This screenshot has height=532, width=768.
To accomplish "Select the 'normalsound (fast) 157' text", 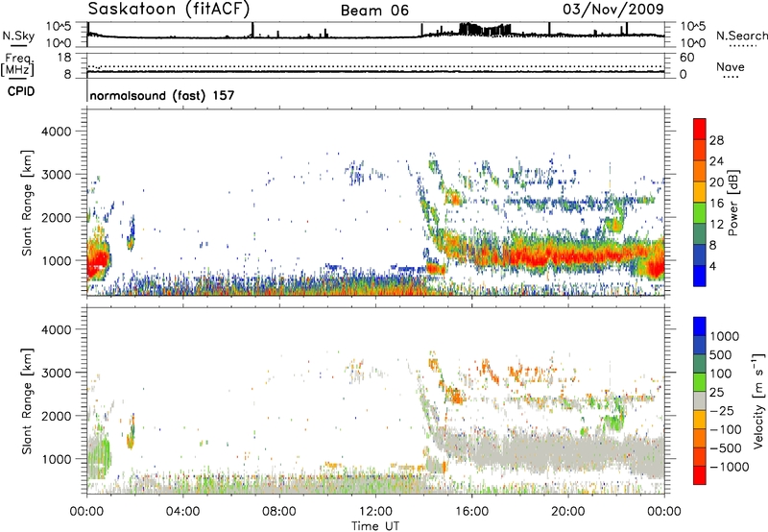I will click(162, 95).
